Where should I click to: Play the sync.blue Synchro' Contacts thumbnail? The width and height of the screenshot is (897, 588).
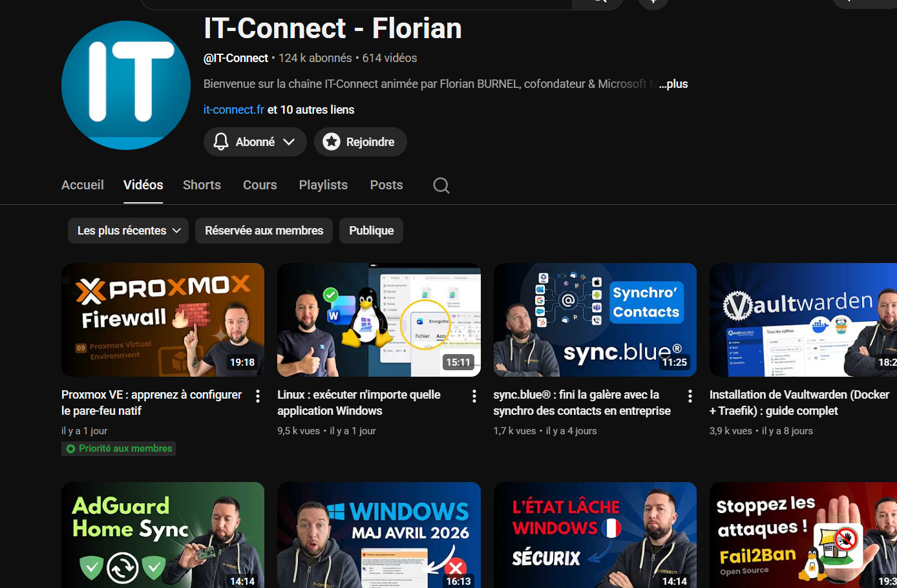[595, 320]
